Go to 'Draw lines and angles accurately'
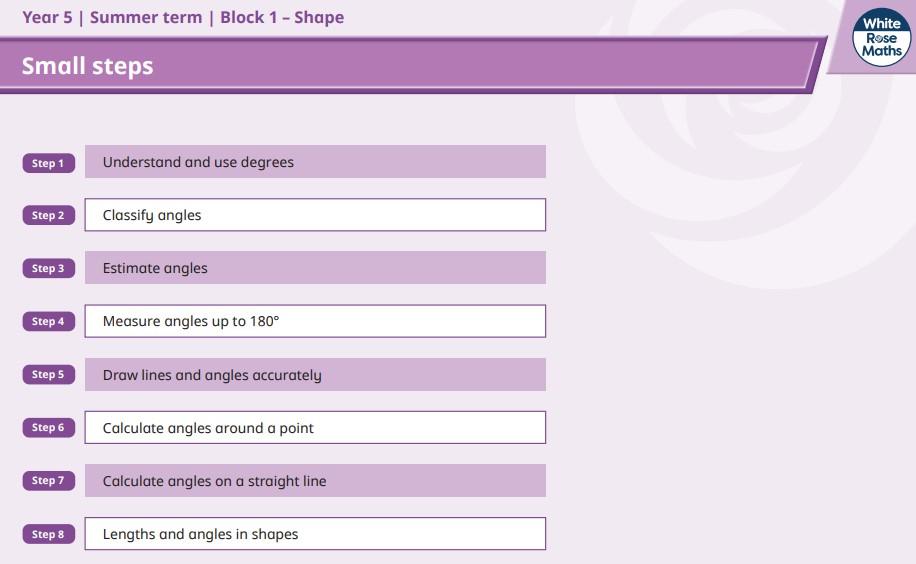Image resolution: width=916 pixels, height=564 pixels. [315, 375]
